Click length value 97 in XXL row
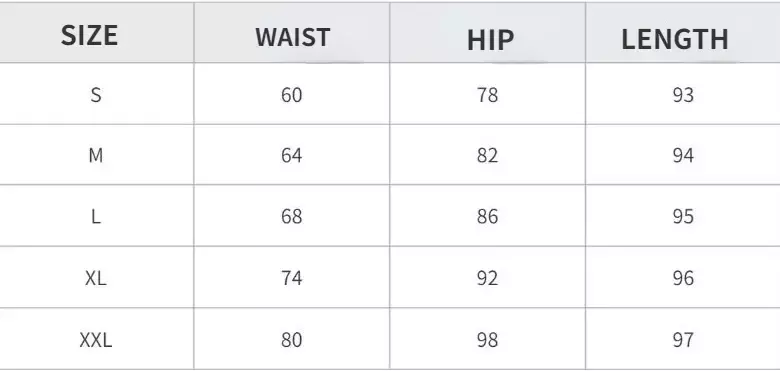 point(683,340)
